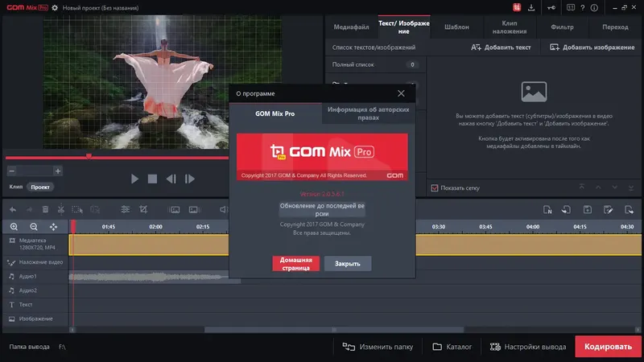Click the fade-in image icon
644x362 pixels.
[x=174, y=210]
